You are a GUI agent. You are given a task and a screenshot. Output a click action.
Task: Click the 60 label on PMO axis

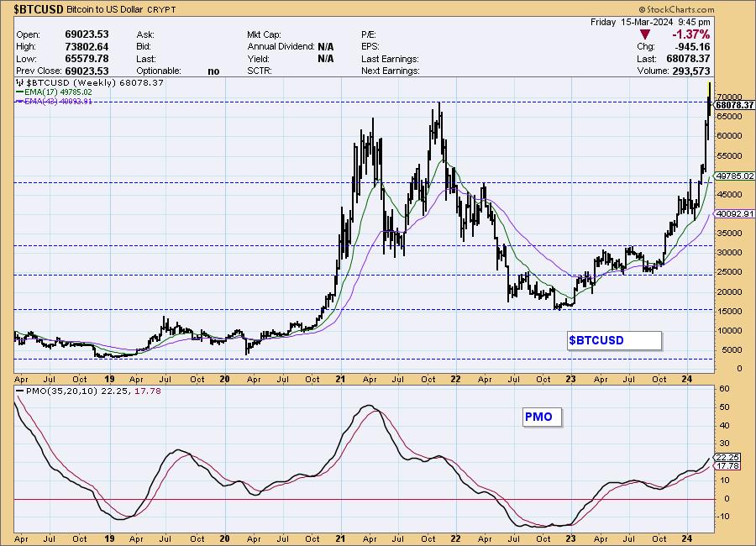[x=724, y=389]
